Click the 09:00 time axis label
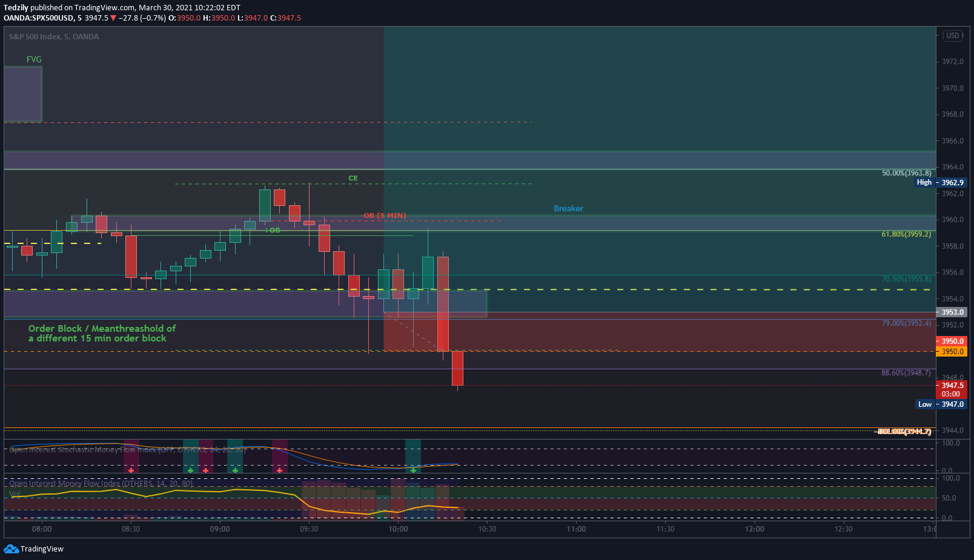Viewport: 974px width, 560px height. pyautogui.click(x=220, y=529)
